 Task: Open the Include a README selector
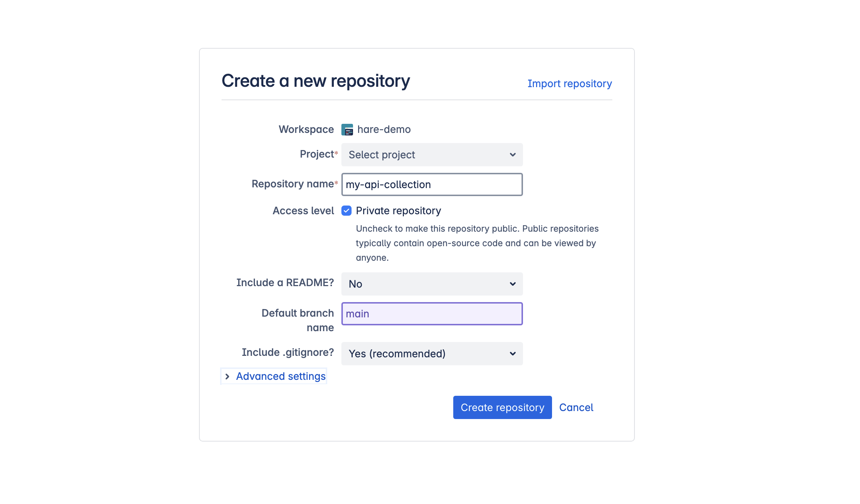tap(431, 284)
